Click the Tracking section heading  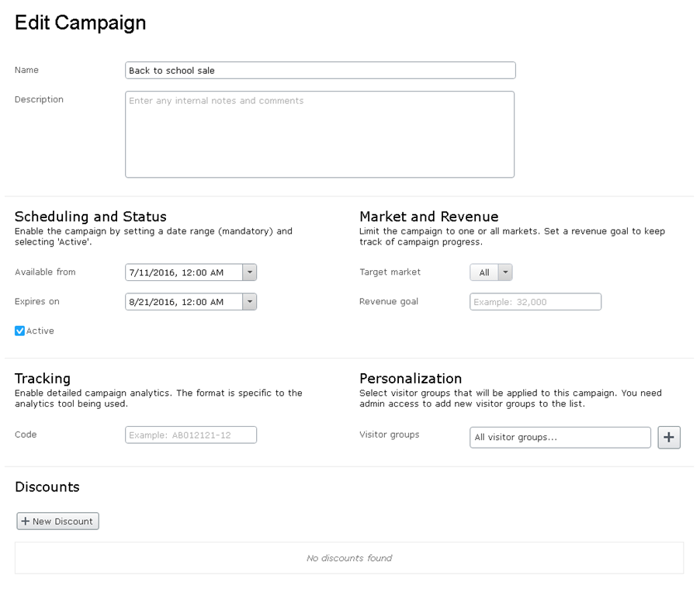click(x=43, y=379)
